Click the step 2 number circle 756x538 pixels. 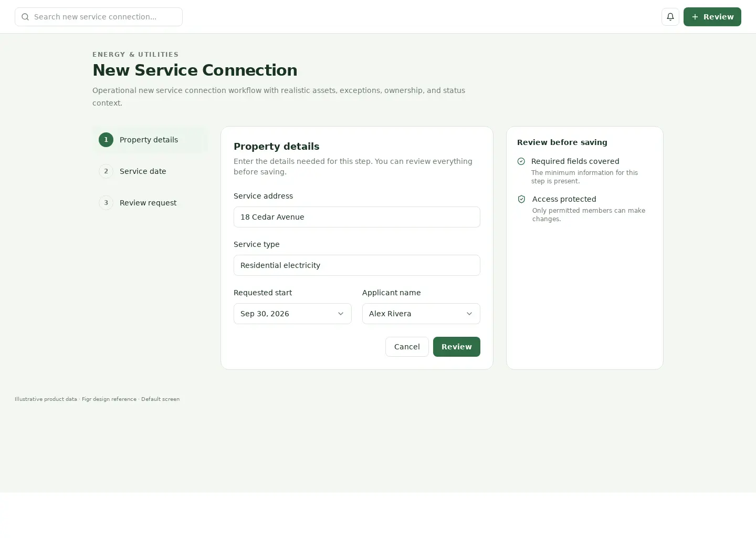tap(106, 171)
